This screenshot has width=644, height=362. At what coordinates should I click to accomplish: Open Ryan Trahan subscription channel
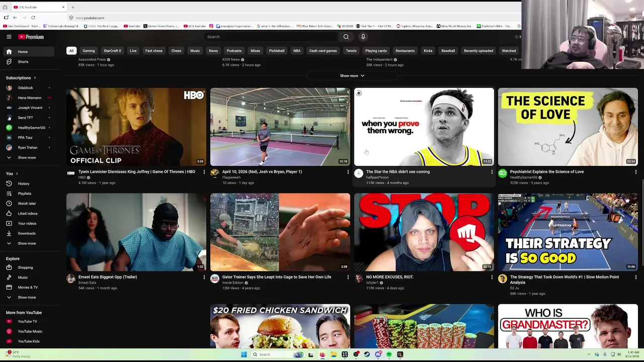(28, 148)
